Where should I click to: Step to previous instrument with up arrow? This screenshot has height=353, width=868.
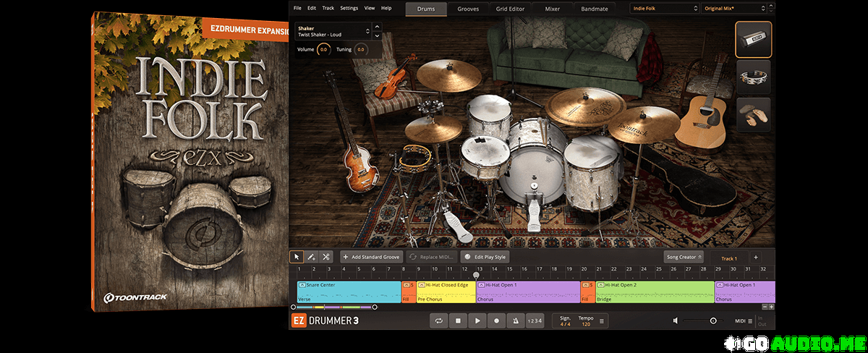[377, 28]
